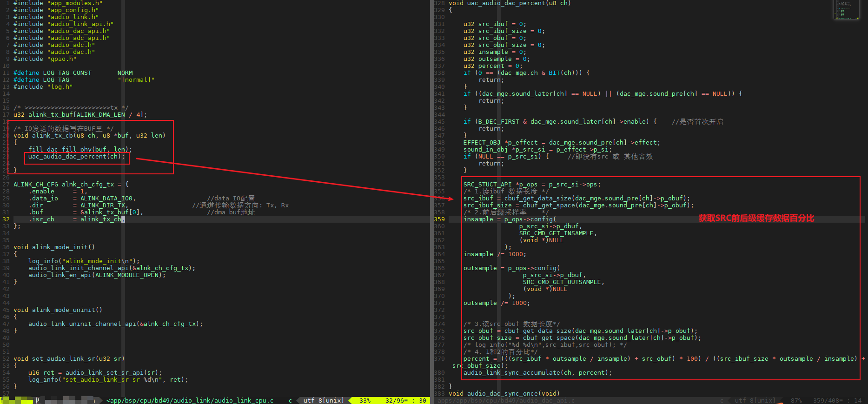
Task: Click the 359/408 line indicator in the right status bar
Action: pyautogui.click(x=828, y=400)
